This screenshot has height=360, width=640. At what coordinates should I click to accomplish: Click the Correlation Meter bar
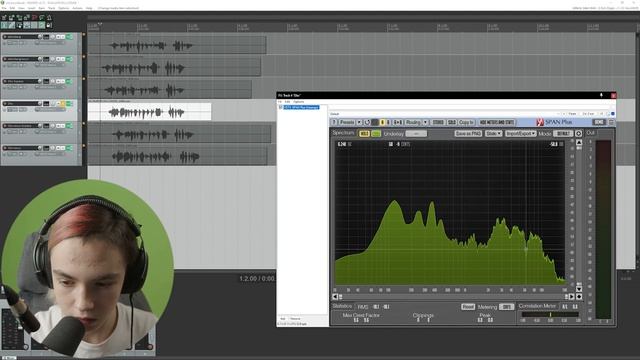550,314
